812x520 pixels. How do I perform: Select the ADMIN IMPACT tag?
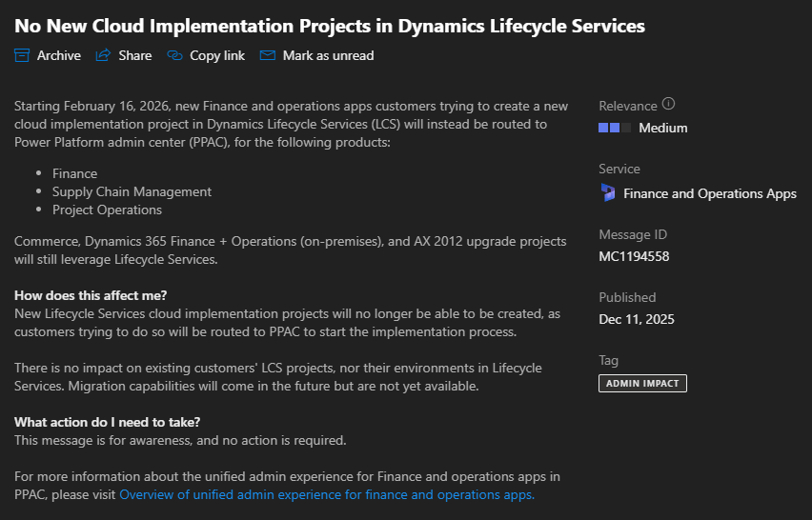click(x=642, y=383)
